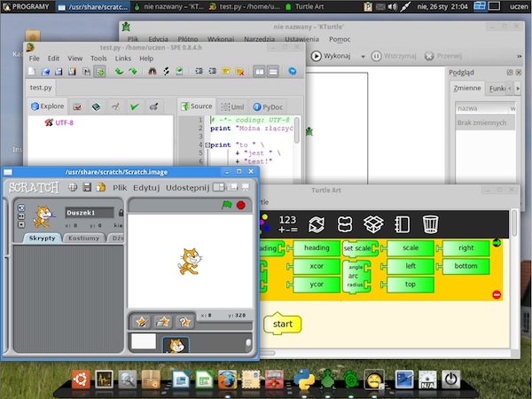Click the SPE redo green arrow
532x399 pixels.
pos(133,71)
